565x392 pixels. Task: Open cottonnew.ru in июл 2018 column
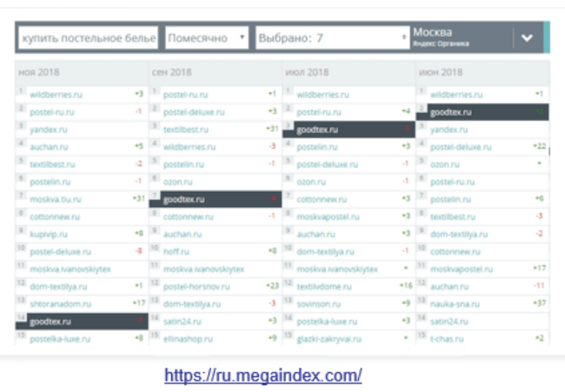click(322, 199)
